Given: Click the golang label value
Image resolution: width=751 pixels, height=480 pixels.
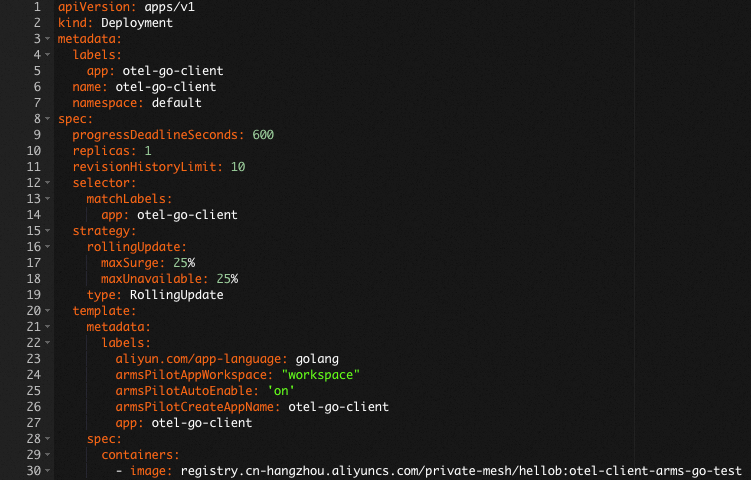Looking at the screenshot, I should click(317, 359).
